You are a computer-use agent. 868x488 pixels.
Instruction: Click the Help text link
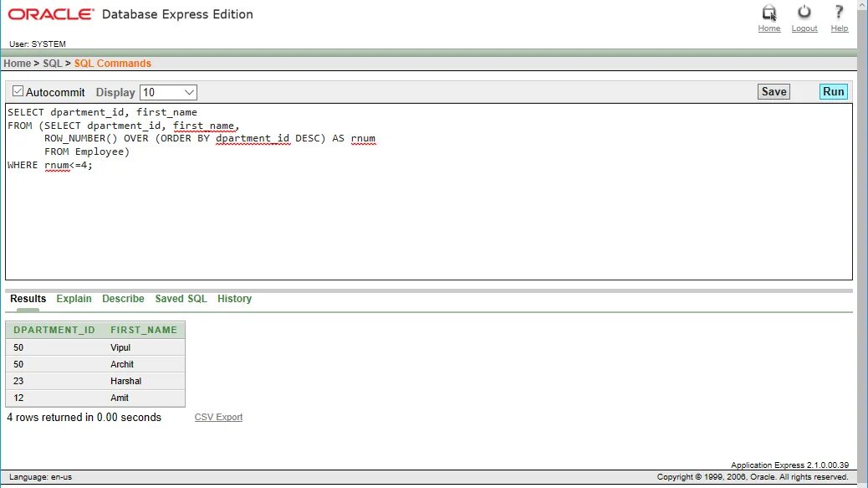(840, 28)
